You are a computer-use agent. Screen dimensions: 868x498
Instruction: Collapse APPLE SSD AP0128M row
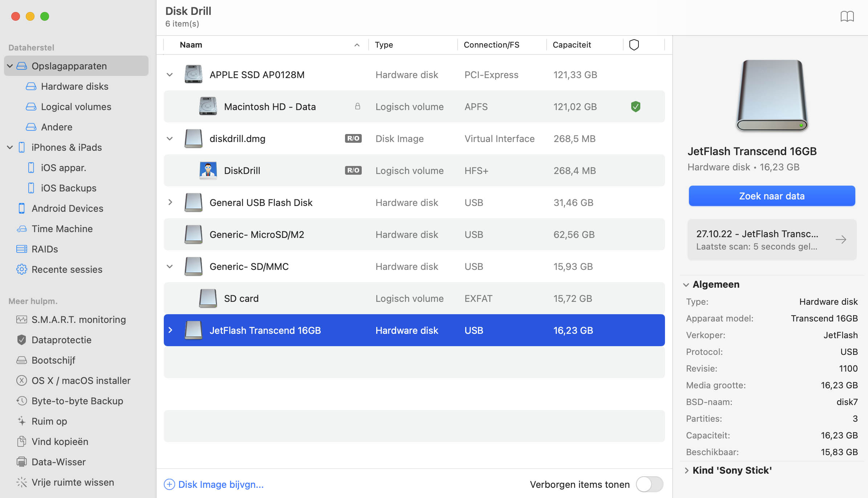(x=170, y=74)
